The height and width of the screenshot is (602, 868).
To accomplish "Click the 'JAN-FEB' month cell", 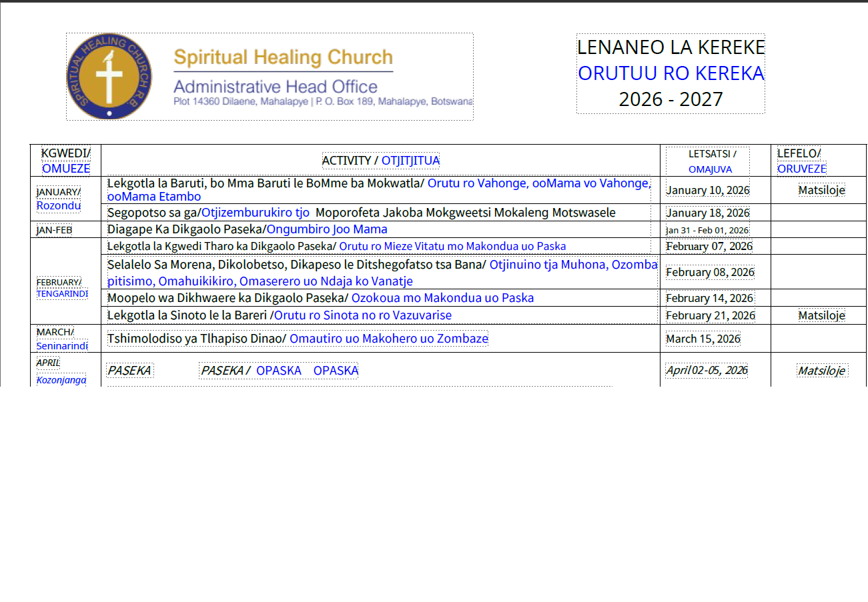I will [54, 231].
